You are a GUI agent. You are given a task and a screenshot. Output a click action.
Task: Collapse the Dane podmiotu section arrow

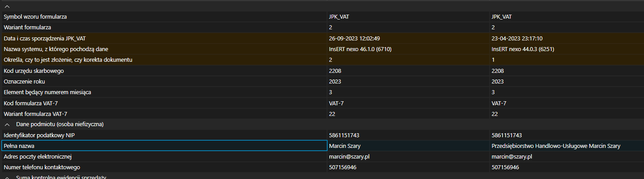pos(7,124)
